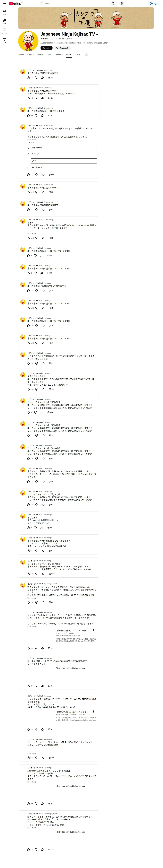Open the hamburger guide menu
Screen dimensions: 163x868
(4, 3)
